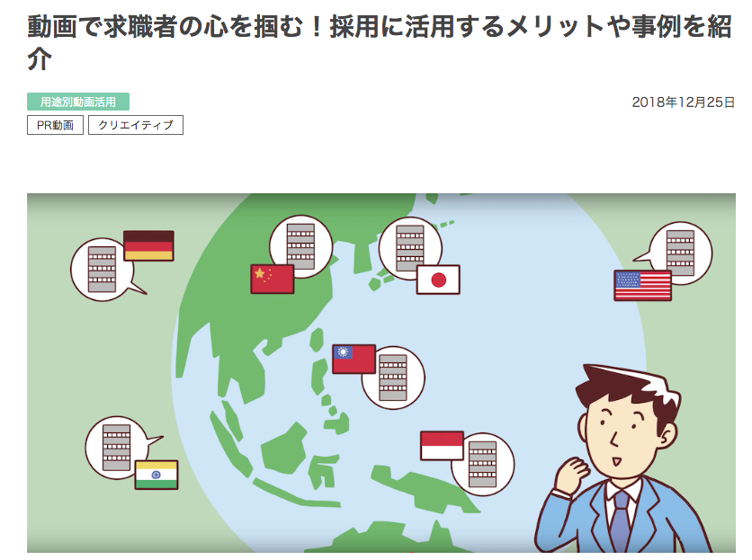Click the Indonesian flag icon
This screenshot has width=752, height=560.
coord(443,446)
